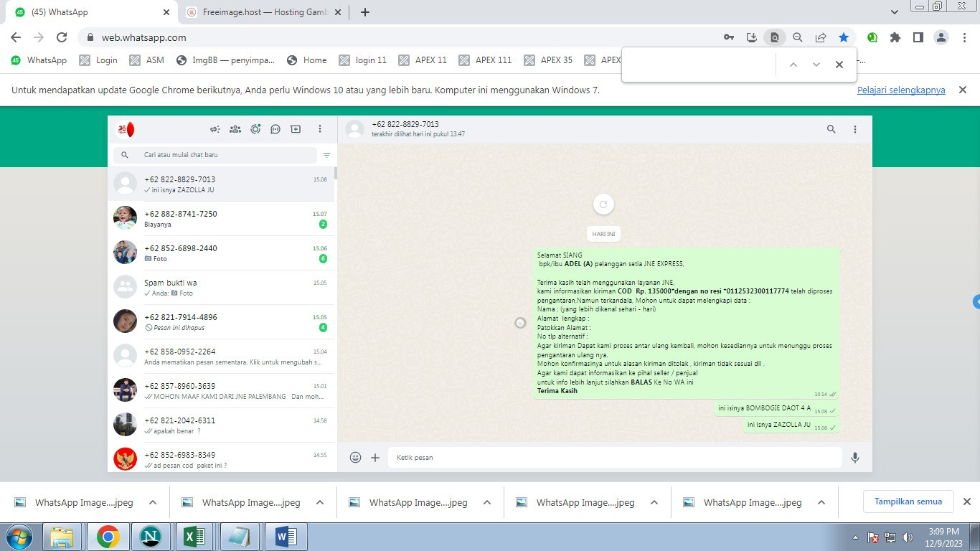The image size is (980, 551).
Task: Open WhatsApp Communities icon
Action: coord(235,129)
